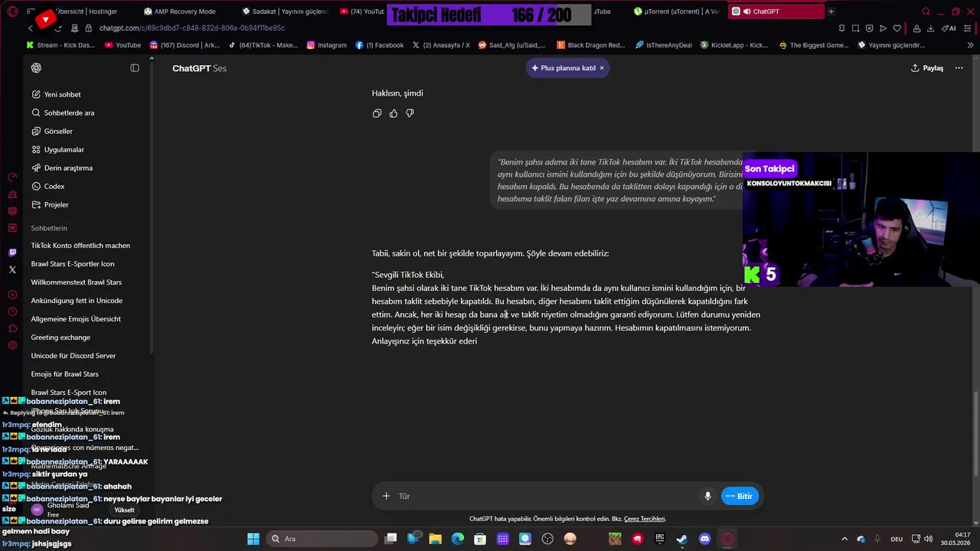980x551 pixels.
Task: End voice mode with Bitir button
Action: point(740,496)
